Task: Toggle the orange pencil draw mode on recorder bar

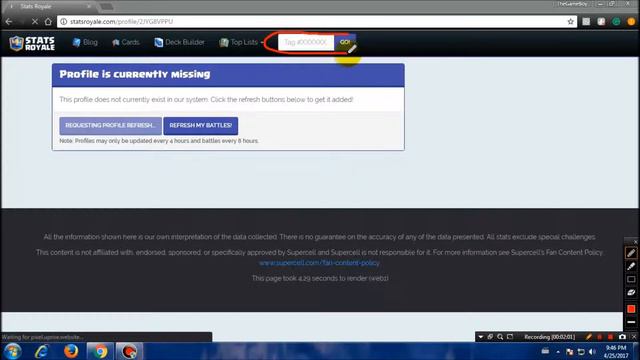Action: [589, 337]
